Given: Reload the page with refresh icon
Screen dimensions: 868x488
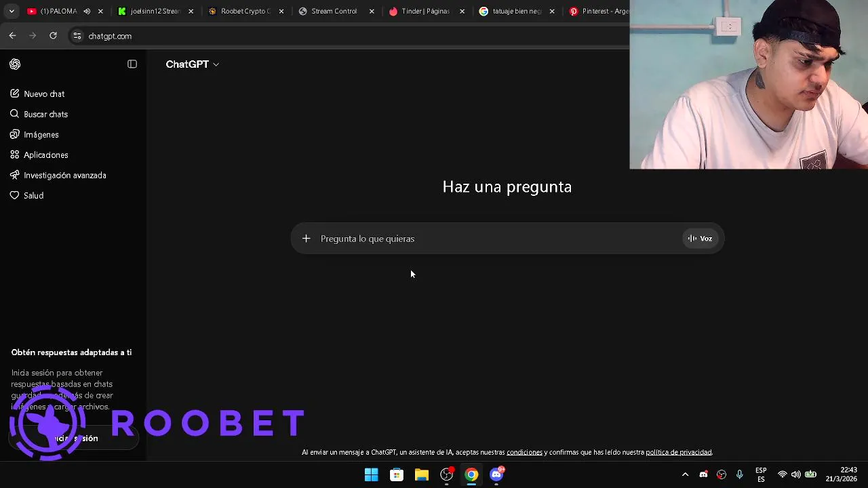Looking at the screenshot, I should 53,36.
